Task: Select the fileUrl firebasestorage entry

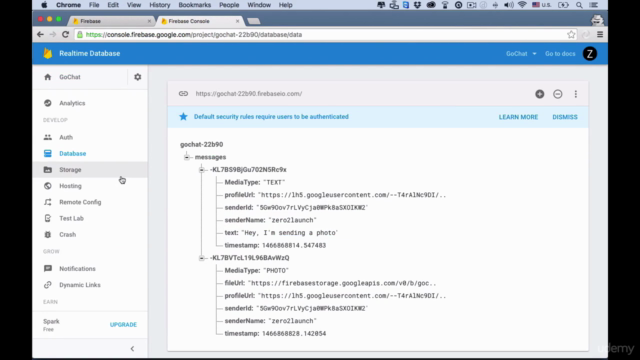Action: pos(330,283)
